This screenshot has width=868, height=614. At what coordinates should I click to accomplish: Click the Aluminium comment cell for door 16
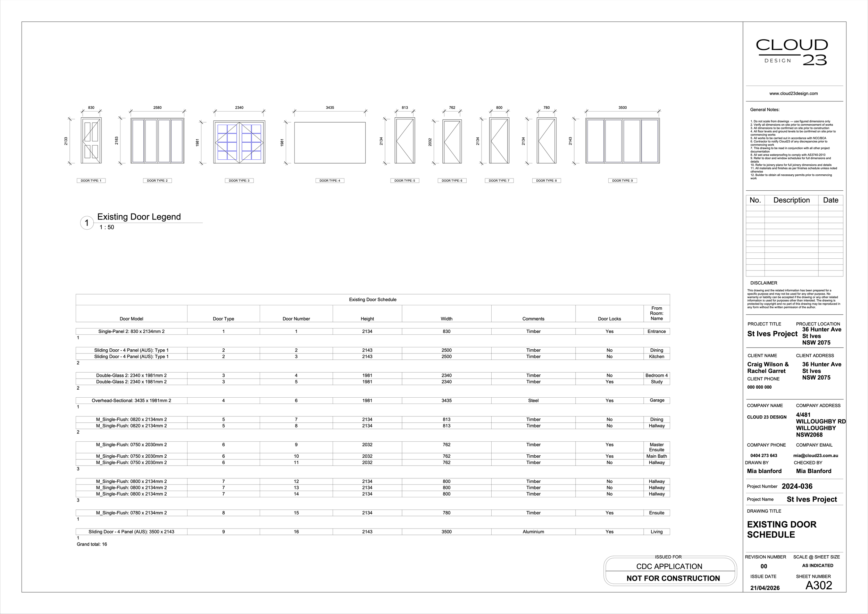click(x=533, y=532)
